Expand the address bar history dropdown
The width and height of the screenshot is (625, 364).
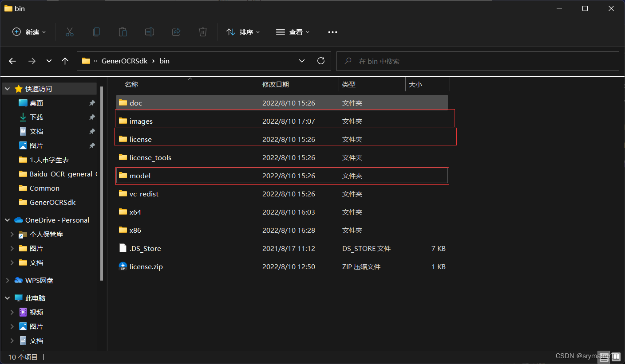[302, 61]
